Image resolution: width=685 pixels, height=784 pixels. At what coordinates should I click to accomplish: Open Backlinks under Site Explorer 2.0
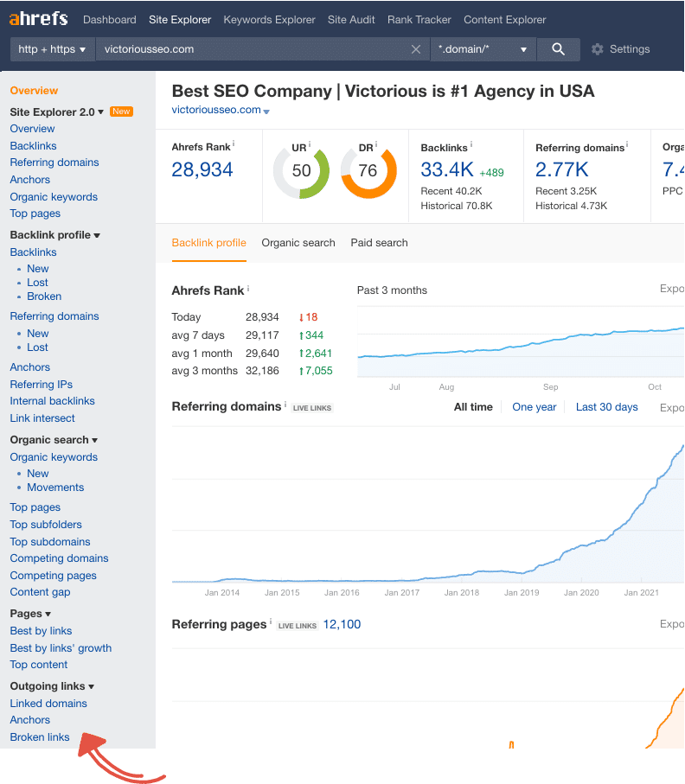click(x=33, y=146)
